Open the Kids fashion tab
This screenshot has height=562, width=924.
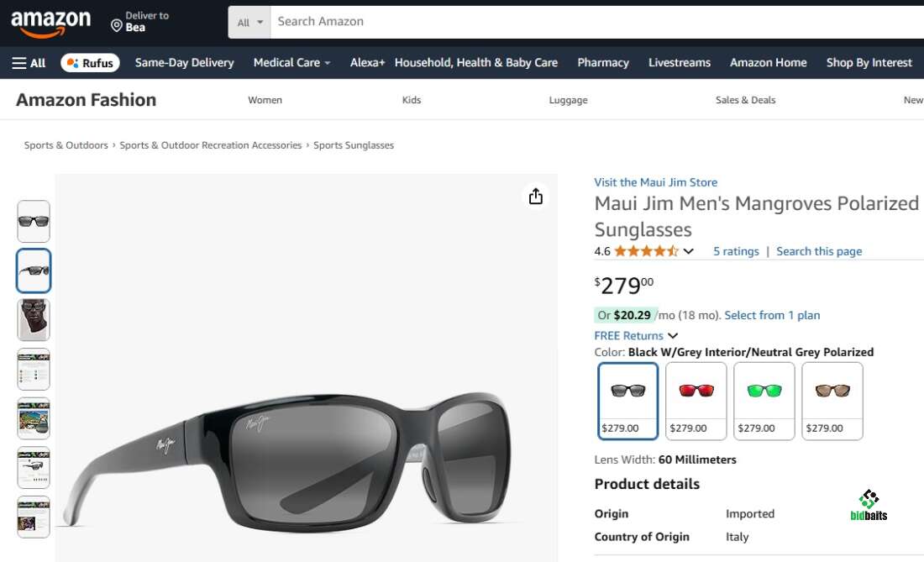(412, 100)
